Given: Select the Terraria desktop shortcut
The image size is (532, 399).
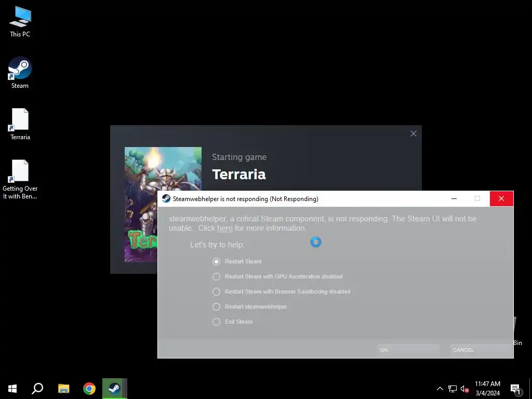Looking at the screenshot, I should click(20, 124).
